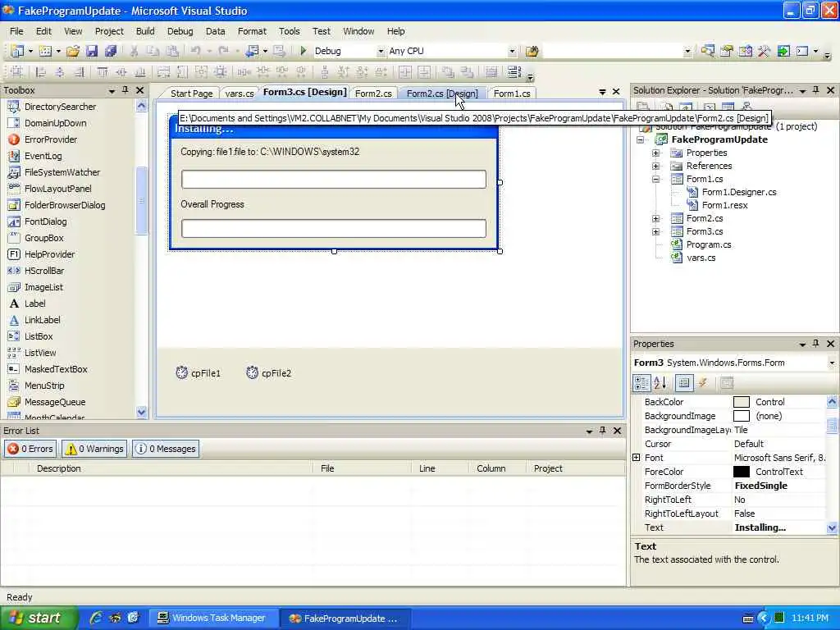Show categorized view in Properties panel
This screenshot has width=840, height=630.
click(641, 382)
